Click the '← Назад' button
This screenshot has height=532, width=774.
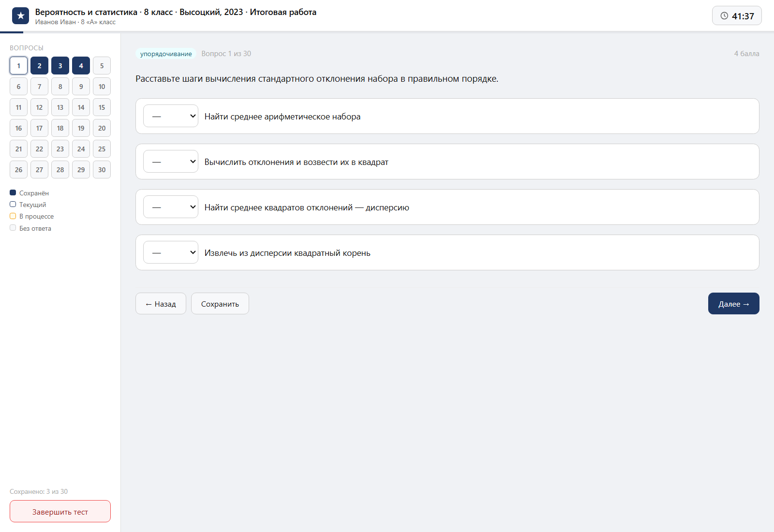coord(161,304)
